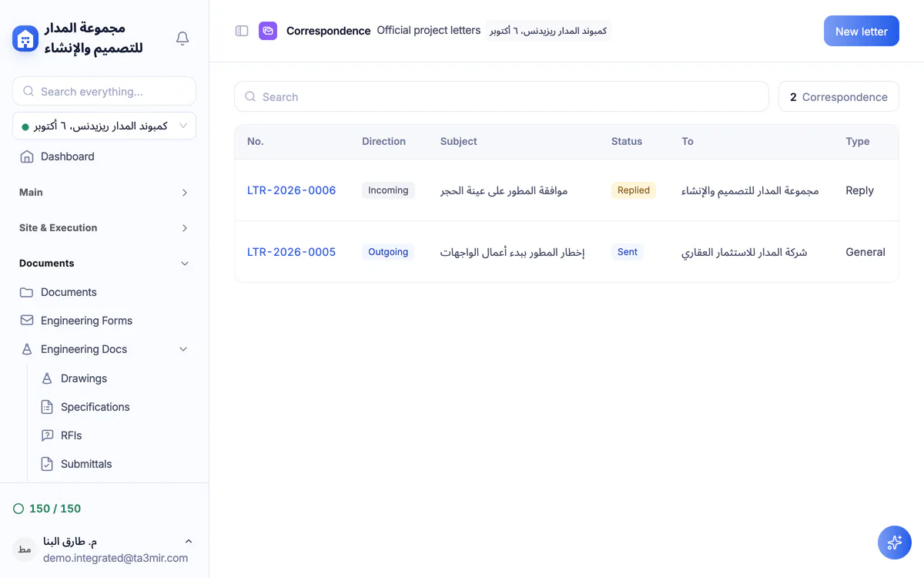
Task: Click the Drawings compass icon
Action: coord(47,378)
